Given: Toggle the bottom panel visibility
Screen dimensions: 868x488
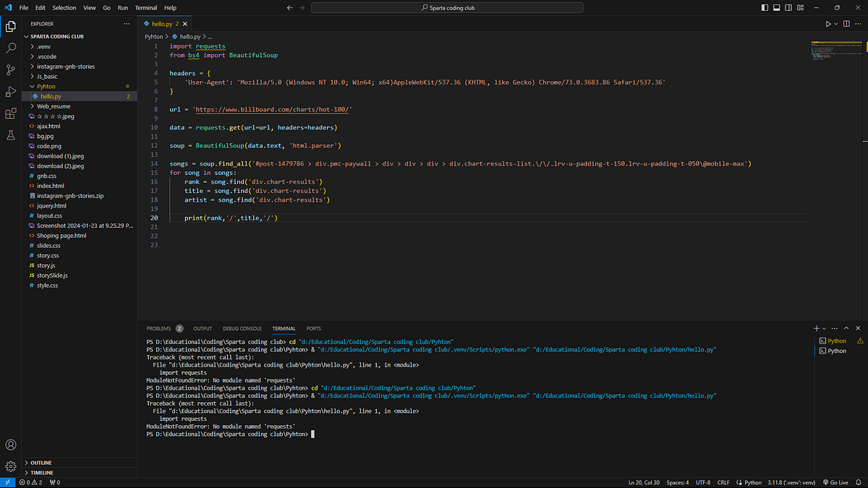Looking at the screenshot, I should [776, 7].
